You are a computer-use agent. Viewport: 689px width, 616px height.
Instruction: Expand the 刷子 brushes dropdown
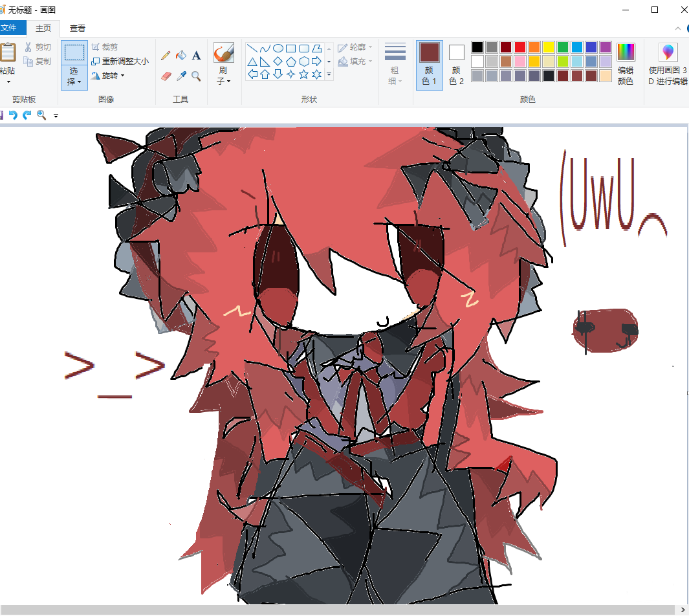(224, 76)
